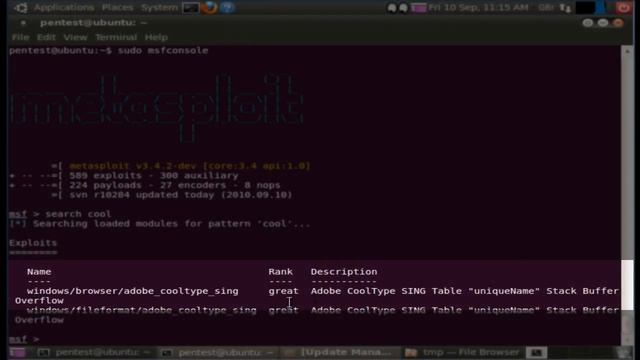Open the clock showing Fri 10 Sep, 11:15 AM
This screenshot has width=640, height=360.
(x=478, y=7)
